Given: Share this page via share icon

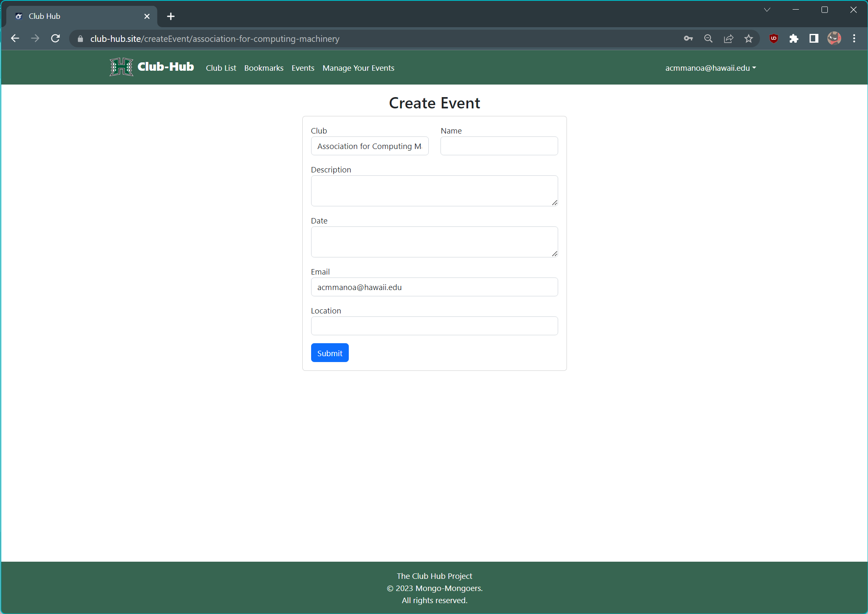Looking at the screenshot, I should click(729, 39).
